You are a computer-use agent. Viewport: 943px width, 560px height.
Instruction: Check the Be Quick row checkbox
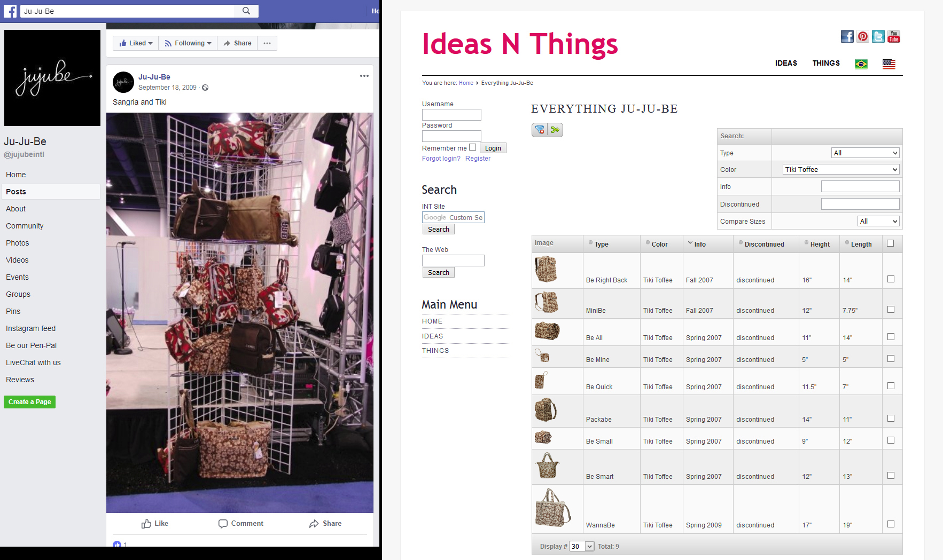(891, 386)
